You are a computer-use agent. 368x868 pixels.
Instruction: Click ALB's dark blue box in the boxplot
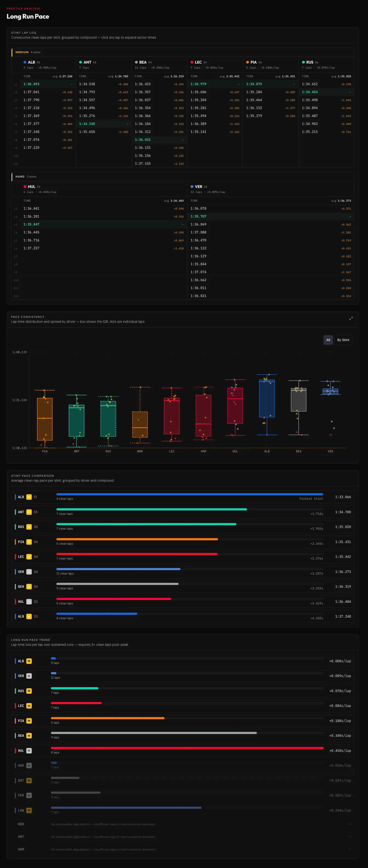pyautogui.click(x=267, y=398)
